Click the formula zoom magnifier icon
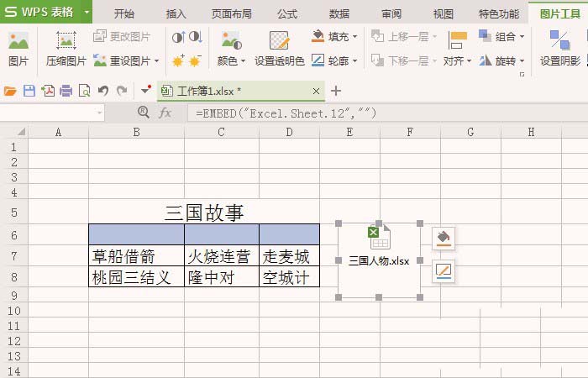 coord(144,112)
